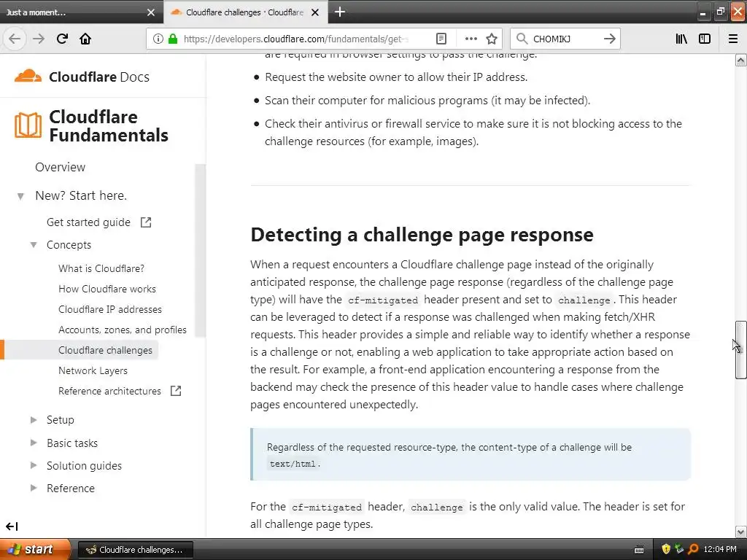Click the green padlock security icon
This screenshot has width=747, height=560.
tap(172, 39)
